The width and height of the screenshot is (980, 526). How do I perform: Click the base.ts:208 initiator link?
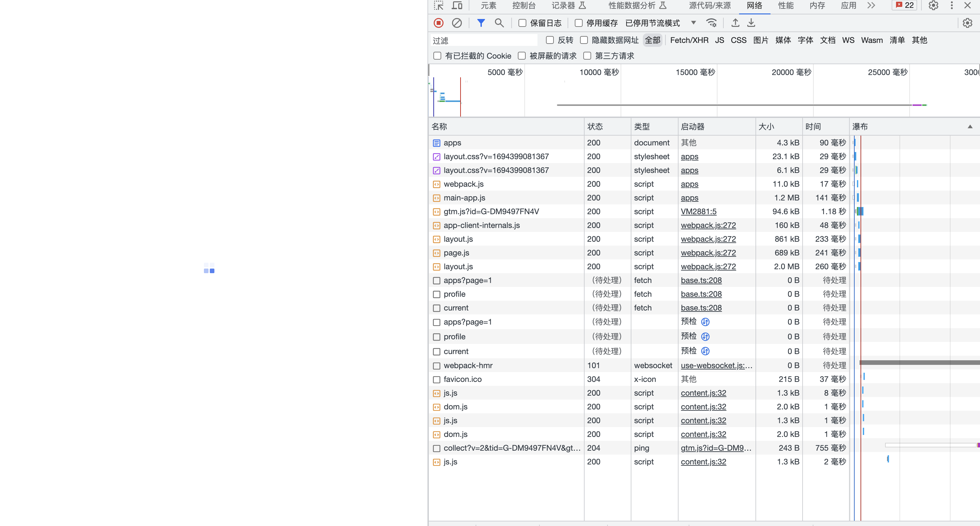coord(701,280)
